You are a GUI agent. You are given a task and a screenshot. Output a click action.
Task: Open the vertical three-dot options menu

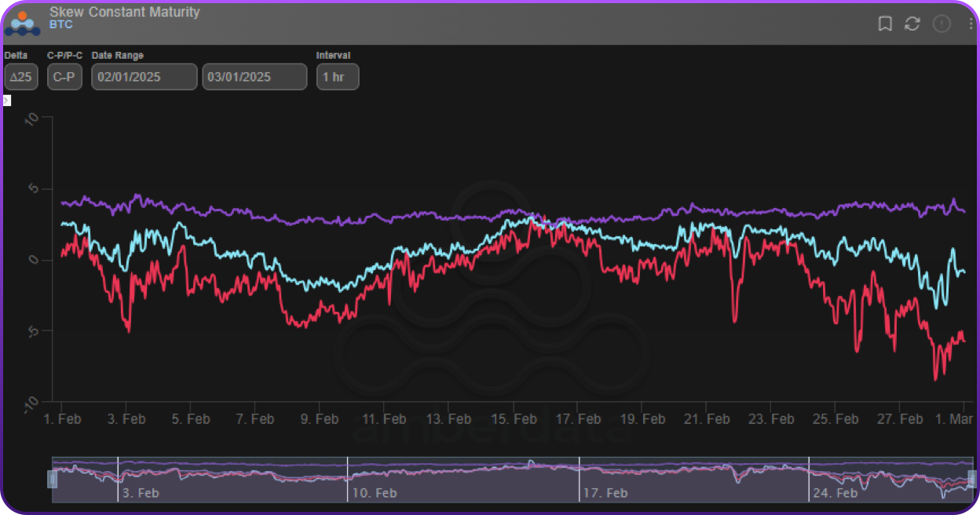point(971,24)
